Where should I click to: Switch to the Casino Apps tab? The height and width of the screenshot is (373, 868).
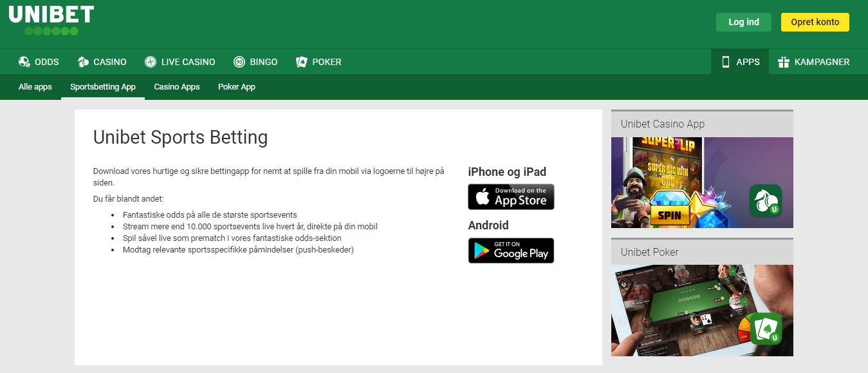pos(177,87)
